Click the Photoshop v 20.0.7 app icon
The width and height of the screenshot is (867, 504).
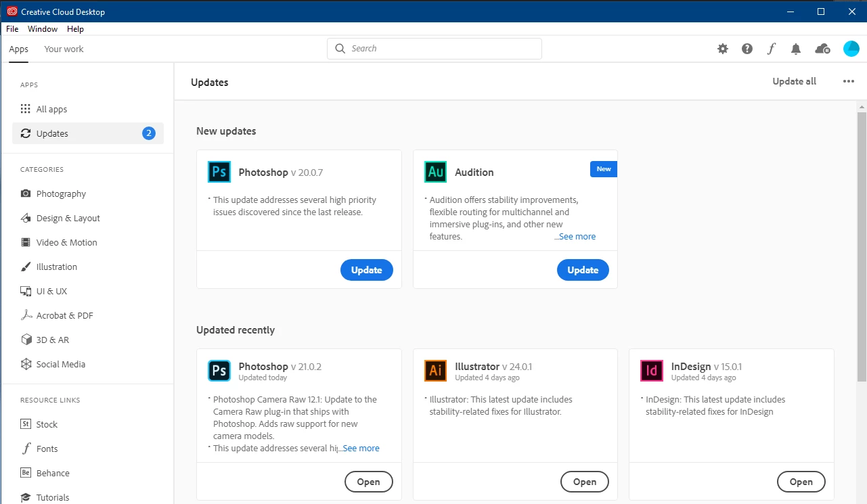219,172
